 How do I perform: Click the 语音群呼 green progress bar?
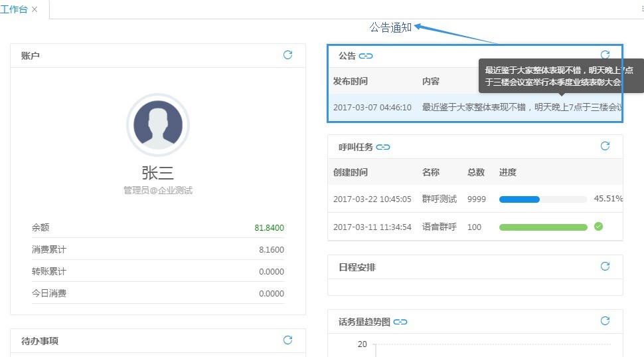[543, 227]
